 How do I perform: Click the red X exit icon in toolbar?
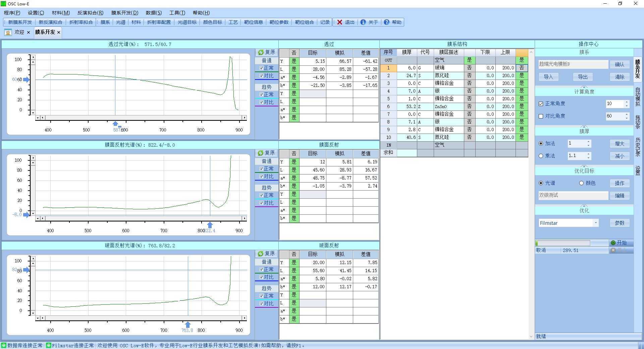(340, 22)
